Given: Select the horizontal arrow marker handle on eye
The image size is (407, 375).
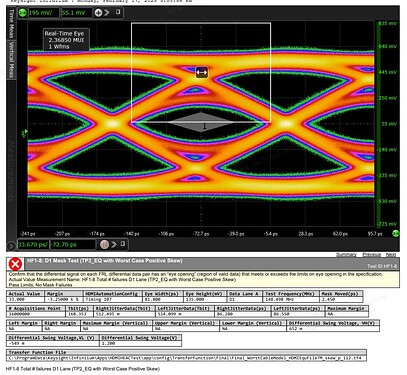Looking at the screenshot, I should [202, 72].
